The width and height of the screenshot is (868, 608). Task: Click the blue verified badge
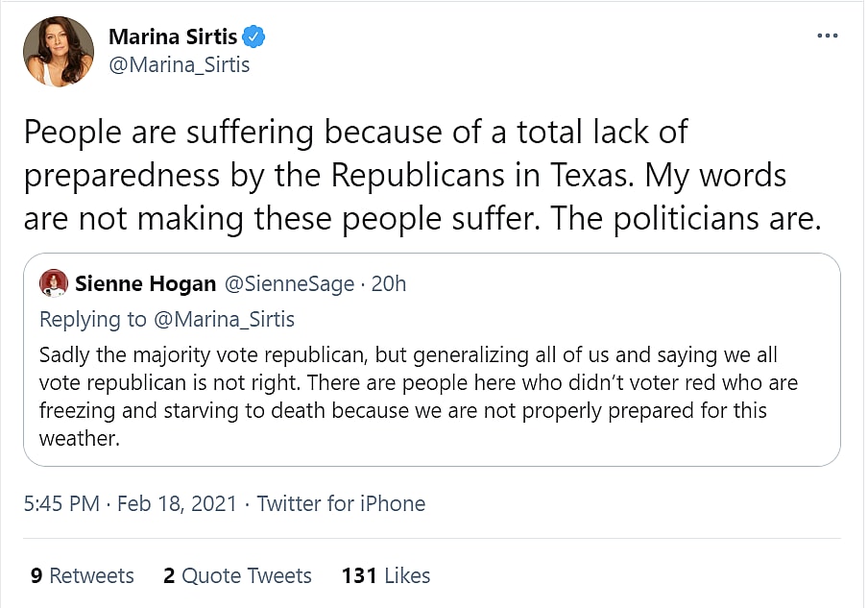253,37
